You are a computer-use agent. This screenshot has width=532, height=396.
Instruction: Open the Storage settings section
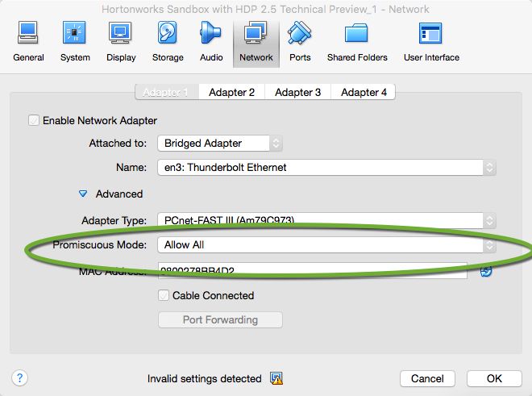pyautogui.click(x=168, y=43)
